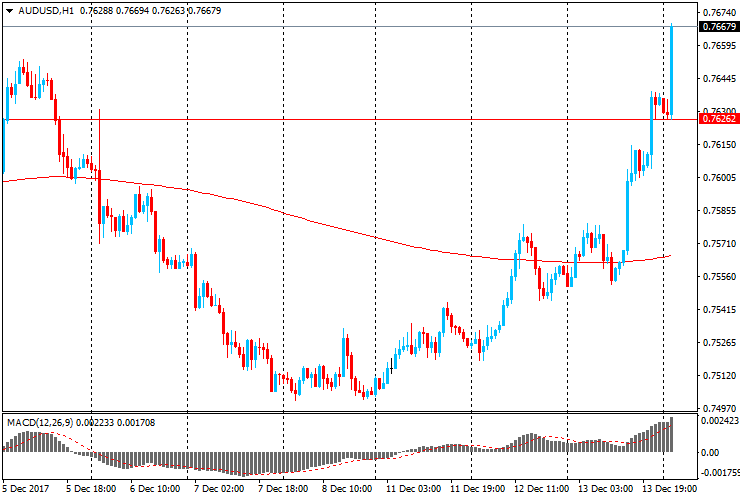
Task: Click the time axis label 11 Dec 19:00
Action: coord(477,488)
